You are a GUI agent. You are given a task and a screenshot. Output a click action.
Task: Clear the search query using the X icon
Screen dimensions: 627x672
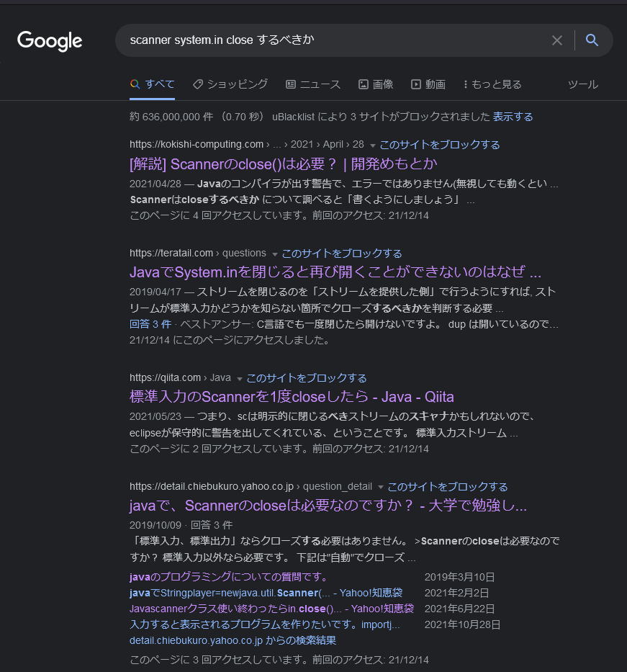click(x=557, y=40)
